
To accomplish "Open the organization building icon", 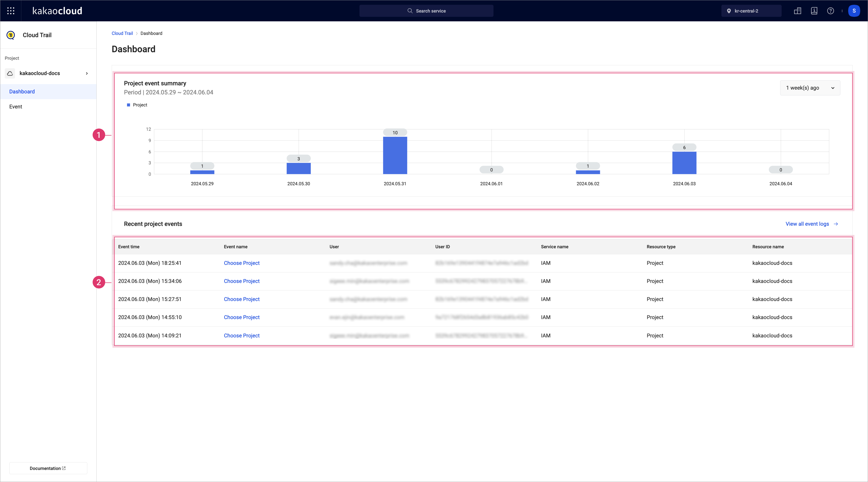I will click(x=798, y=11).
